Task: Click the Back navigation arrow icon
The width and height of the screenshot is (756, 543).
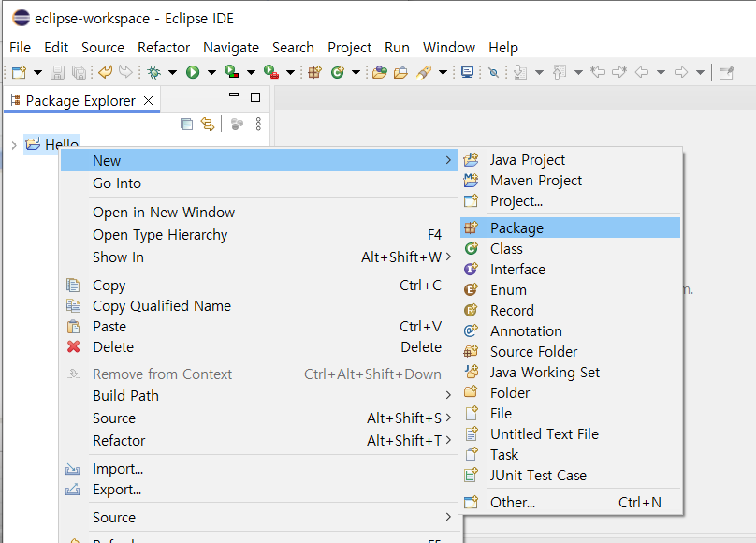Action: [641, 72]
